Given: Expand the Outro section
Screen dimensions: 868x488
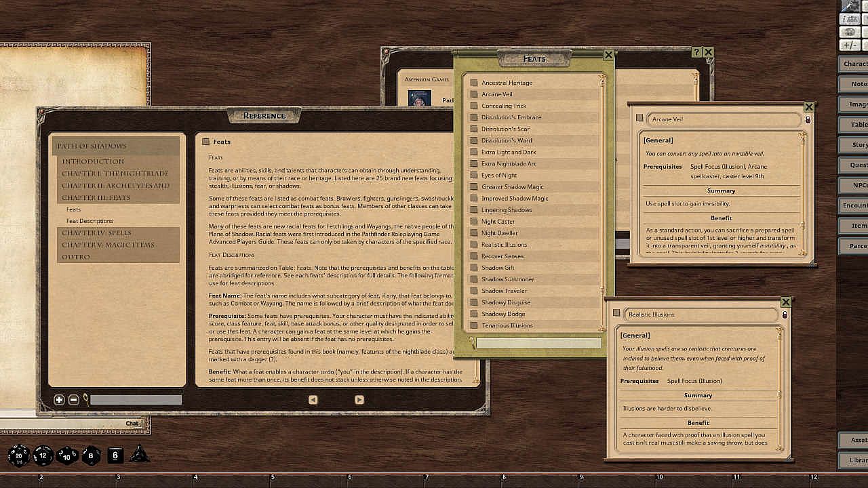Looking at the screenshot, I should pyautogui.click(x=118, y=257).
